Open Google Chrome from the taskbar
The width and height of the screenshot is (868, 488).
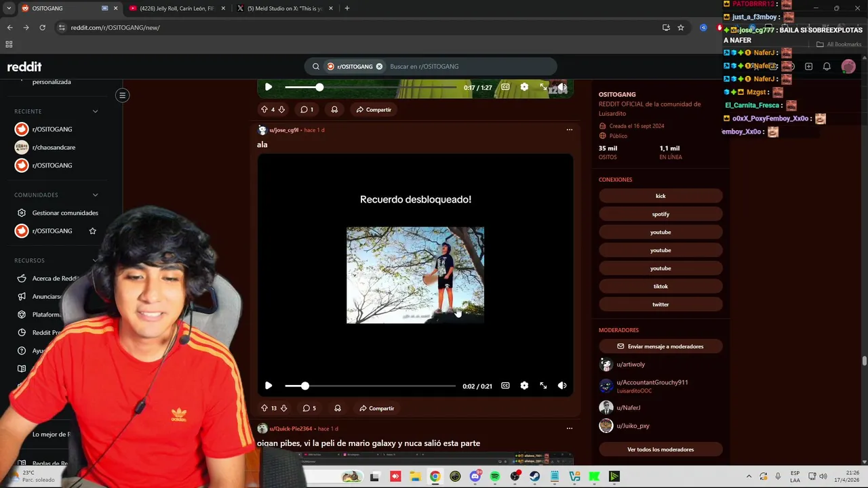pos(435,476)
